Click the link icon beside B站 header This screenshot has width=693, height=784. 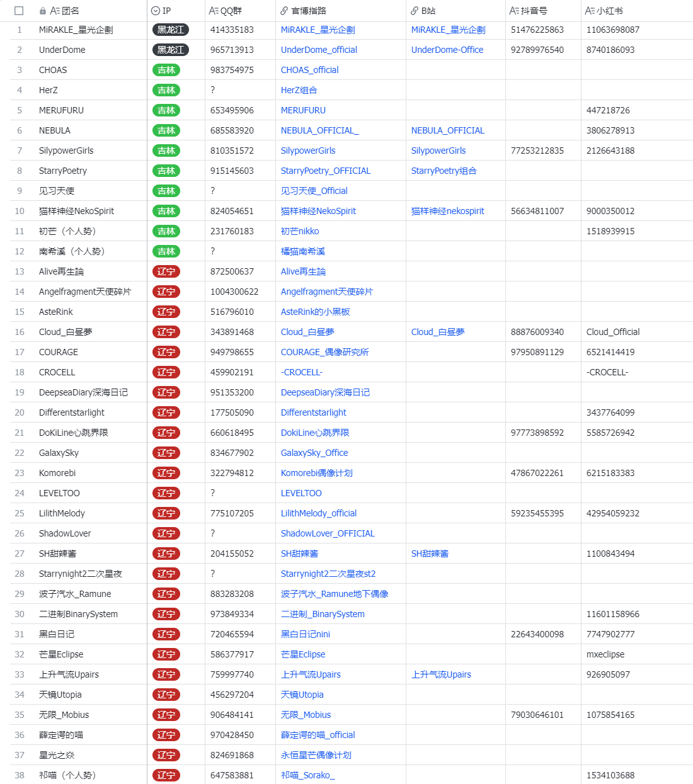click(415, 11)
